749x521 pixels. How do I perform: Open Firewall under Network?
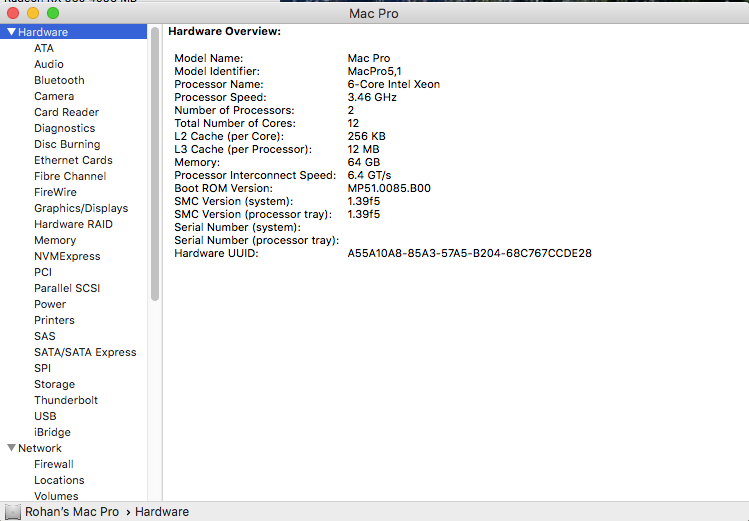54,464
